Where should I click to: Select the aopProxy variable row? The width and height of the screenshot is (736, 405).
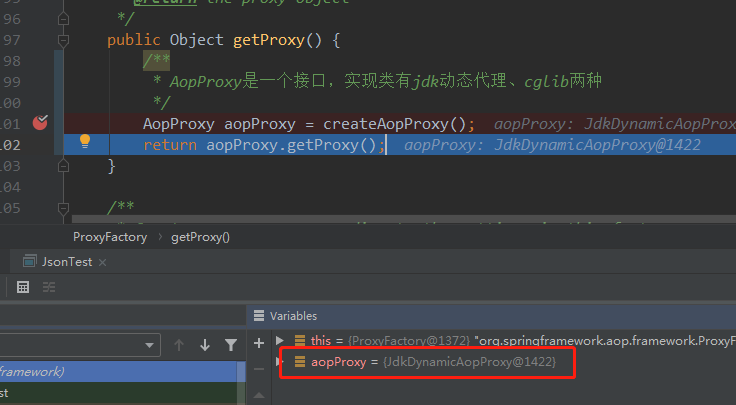(x=506, y=362)
